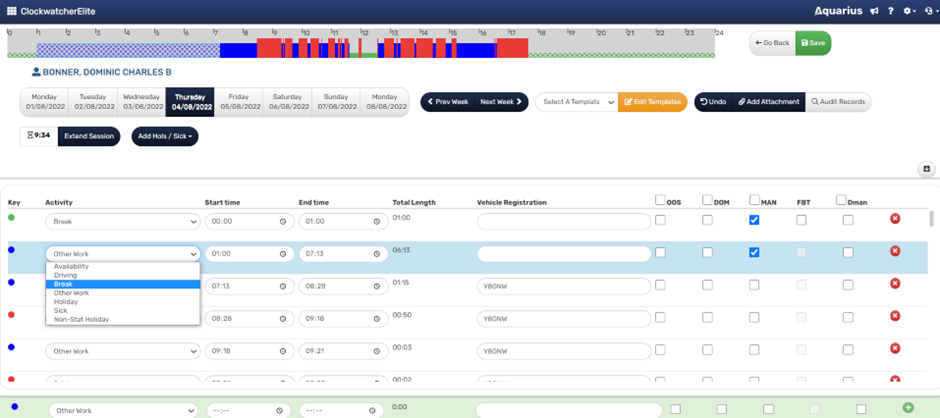Screen dimensions: 940x418
Task: Enable DOM checkbox for 01:00 row
Action: point(707,253)
